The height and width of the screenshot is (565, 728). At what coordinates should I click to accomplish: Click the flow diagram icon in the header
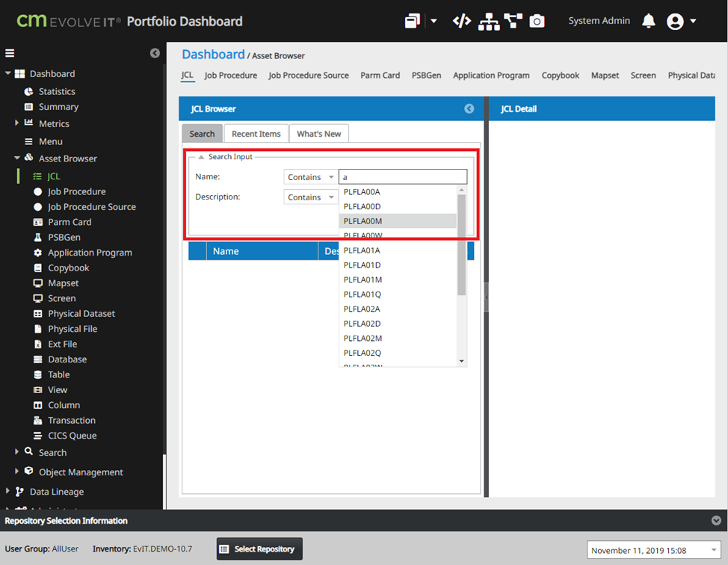click(513, 21)
